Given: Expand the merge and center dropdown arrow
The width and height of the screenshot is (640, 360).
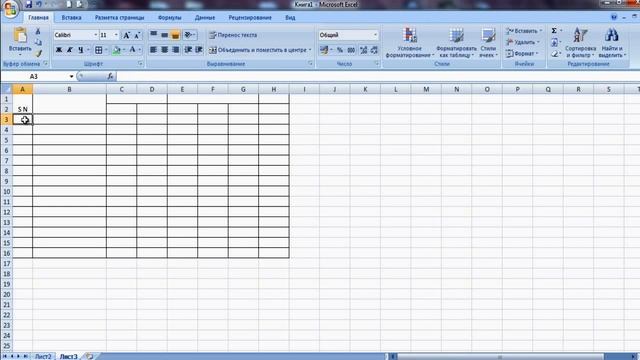Looking at the screenshot, I should tap(310, 50).
